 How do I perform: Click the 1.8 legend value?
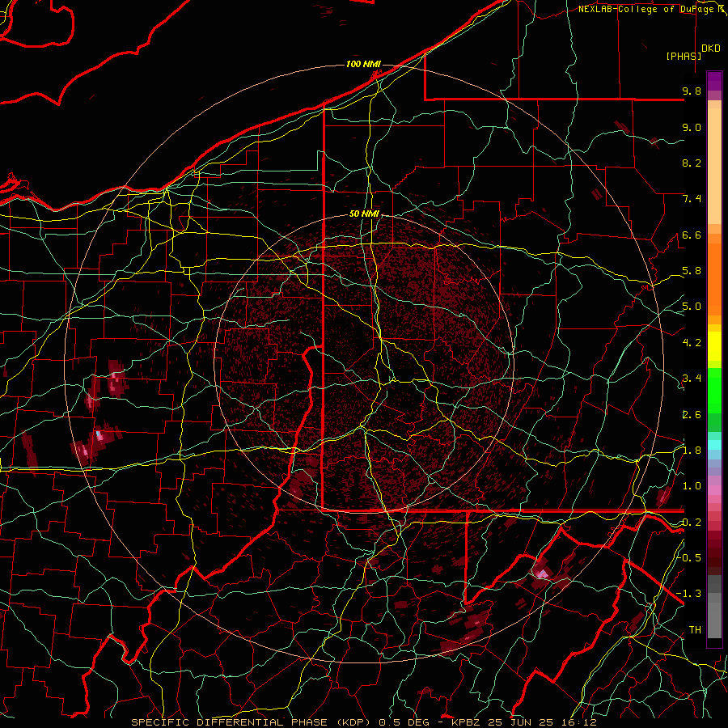(x=692, y=451)
